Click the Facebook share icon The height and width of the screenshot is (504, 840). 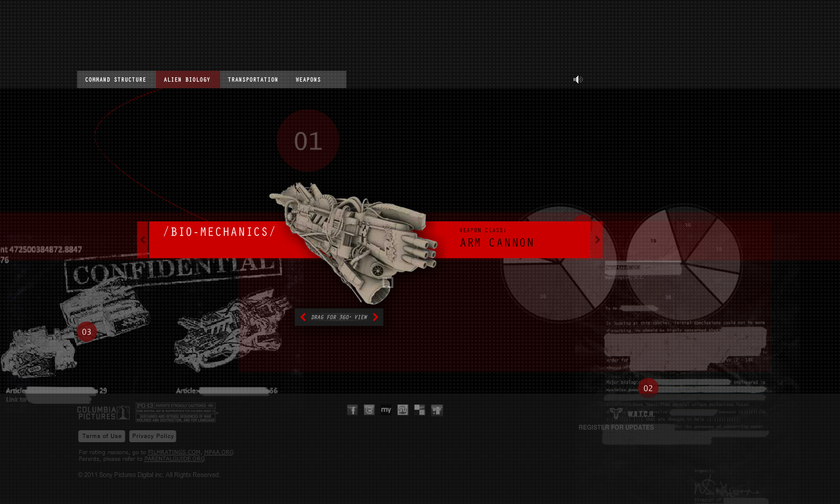pyautogui.click(x=352, y=410)
